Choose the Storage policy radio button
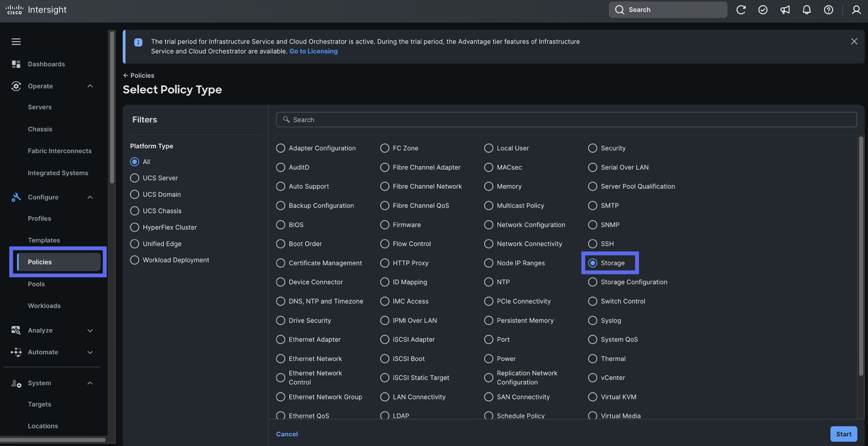 point(593,263)
